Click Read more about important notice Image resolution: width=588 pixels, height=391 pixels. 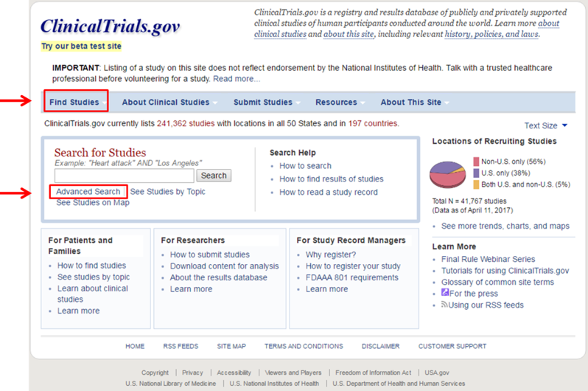pos(237,79)
